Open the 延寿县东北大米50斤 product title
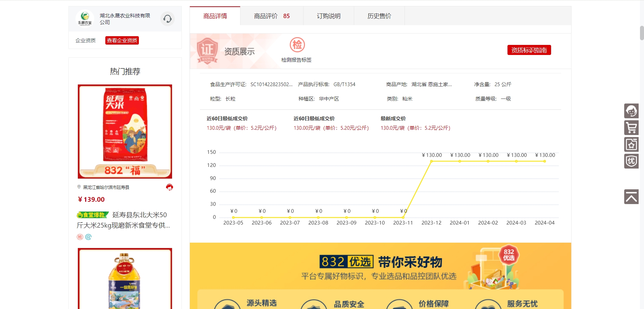The height and width of the screenshot is (309, 644). (x=123, y=220)
